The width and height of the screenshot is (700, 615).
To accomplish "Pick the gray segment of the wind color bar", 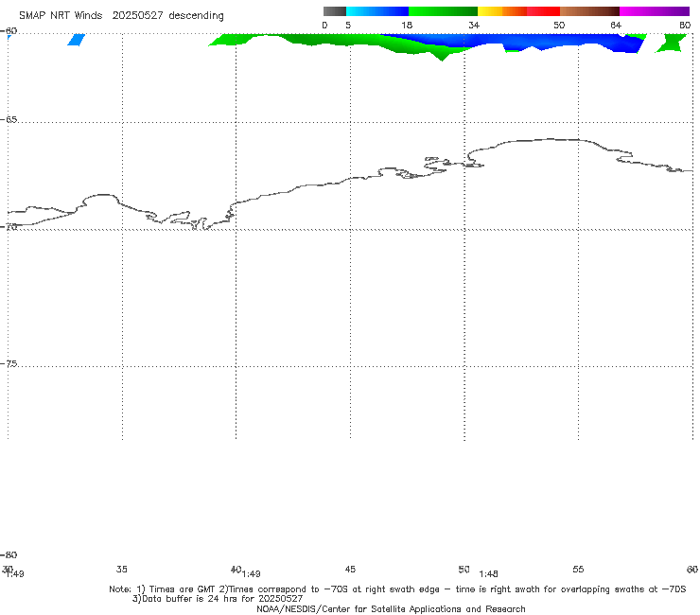I will [334, 11].
